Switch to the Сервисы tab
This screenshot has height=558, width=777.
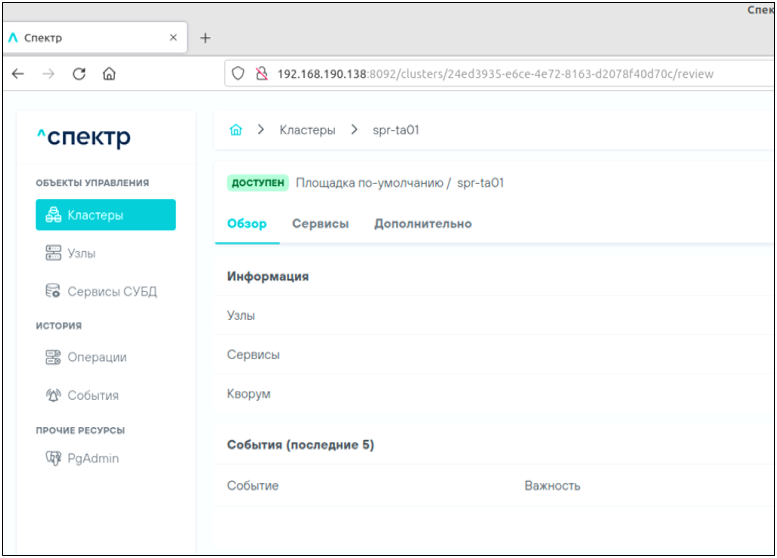(320, 223)
